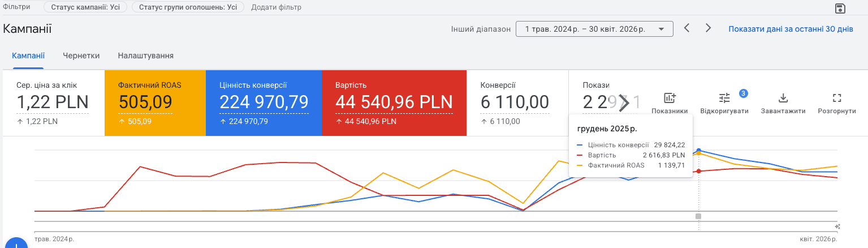
Task: Click the save filter disk icon
Action: pos(840,8)
